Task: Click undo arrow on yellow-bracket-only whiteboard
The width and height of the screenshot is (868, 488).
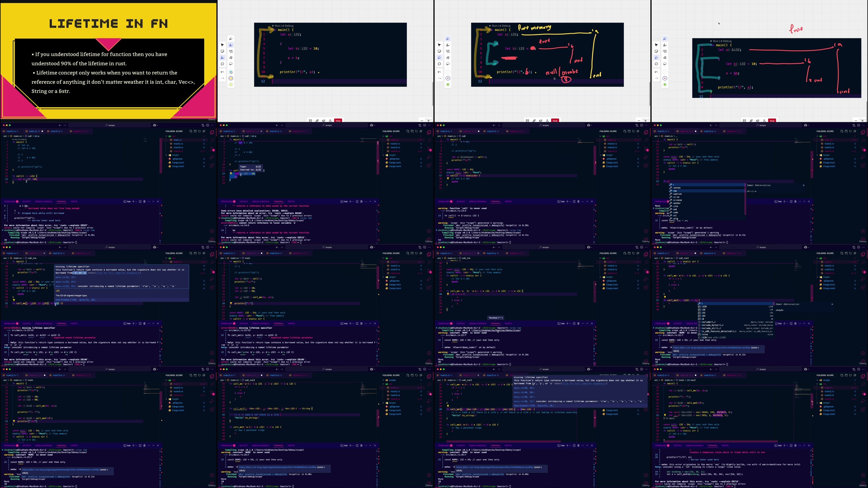Action: (222, 72)
